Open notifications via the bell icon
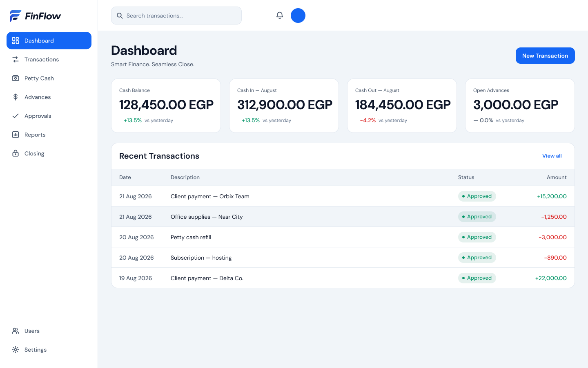This screenshot has width=588, height=368. click(280, 16)
